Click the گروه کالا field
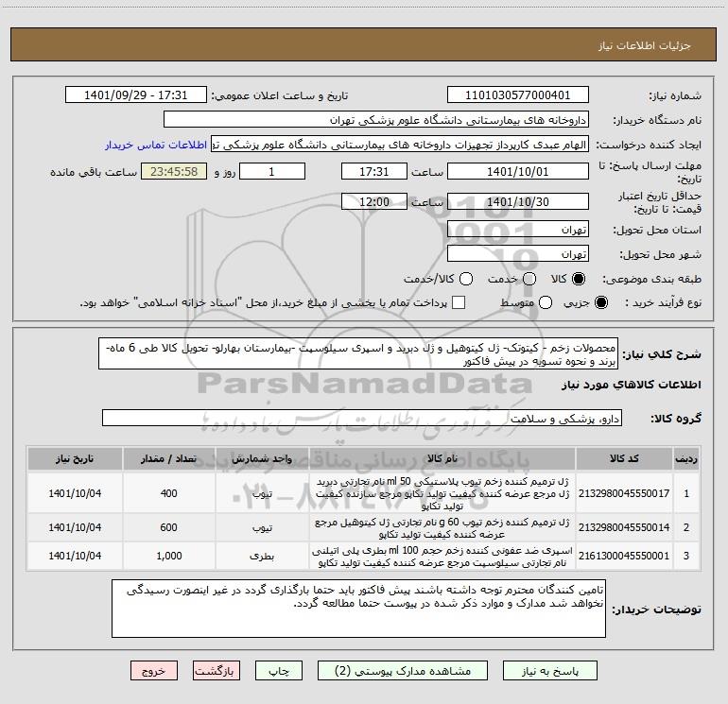This screenshot has height=704, width=728. coord(362,418)
